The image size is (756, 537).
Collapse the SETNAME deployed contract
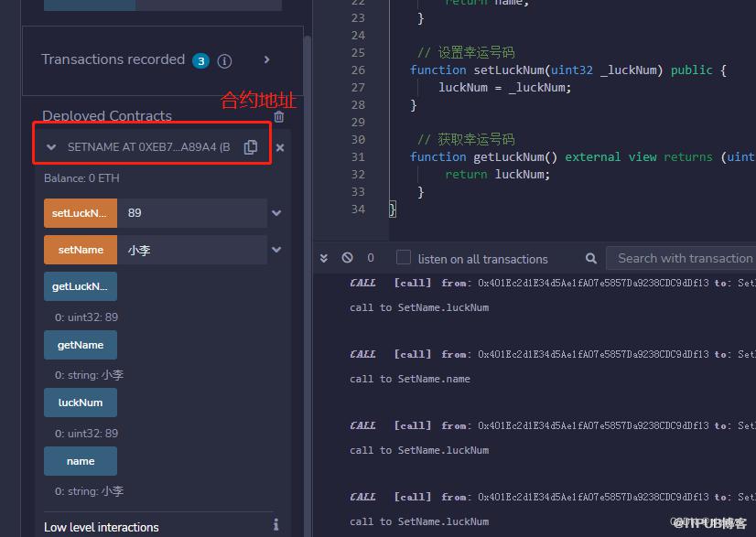coord(51,147)
